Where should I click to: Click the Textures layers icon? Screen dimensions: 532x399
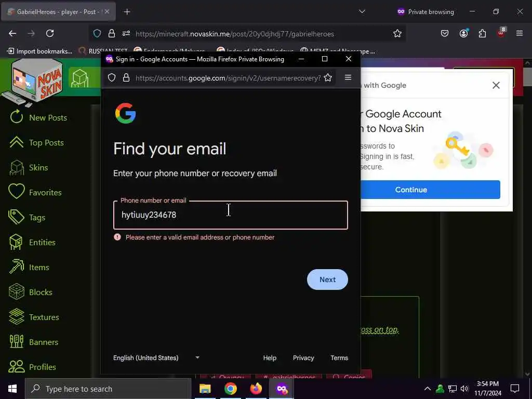coord(16,317)
